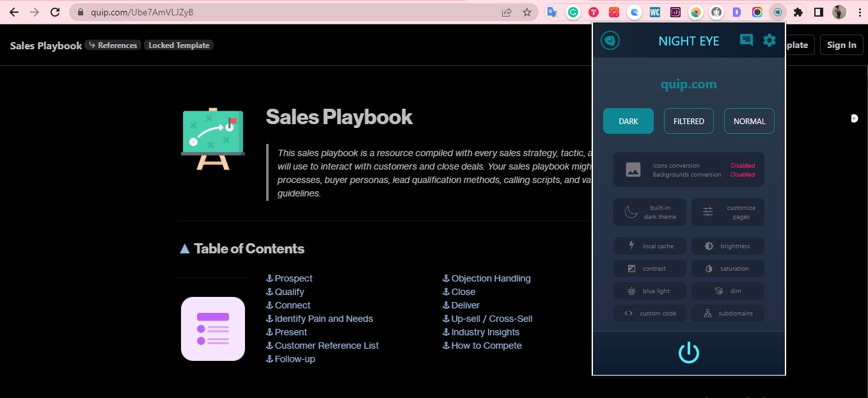Open the dim setting
The image size is (868, 398).
(728, 291)
